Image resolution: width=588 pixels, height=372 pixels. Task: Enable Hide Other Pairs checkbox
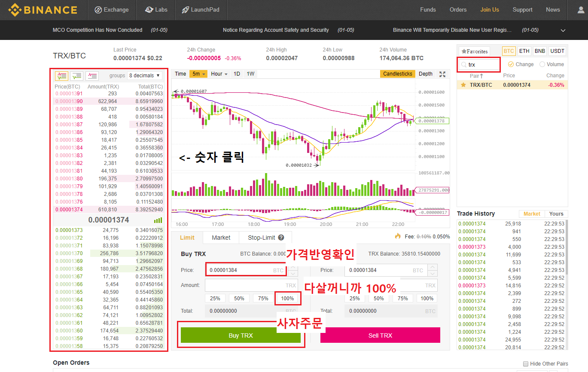(x=527, y=364)
